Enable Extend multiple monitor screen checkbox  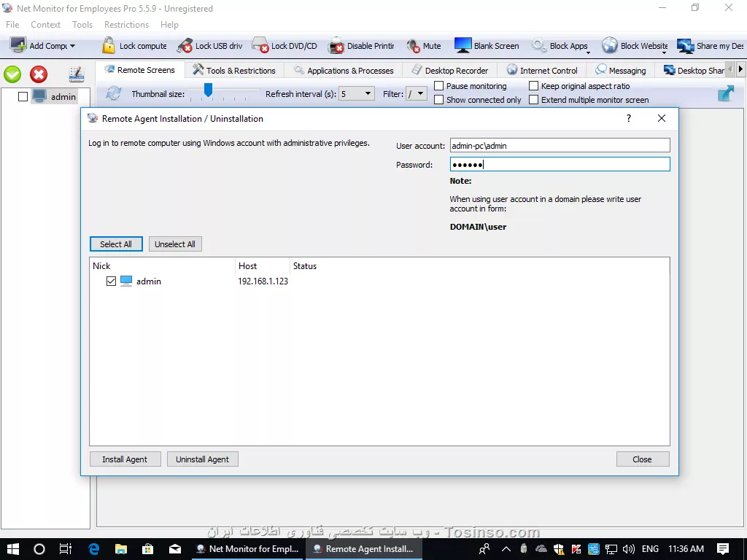(x=533, y=99)
